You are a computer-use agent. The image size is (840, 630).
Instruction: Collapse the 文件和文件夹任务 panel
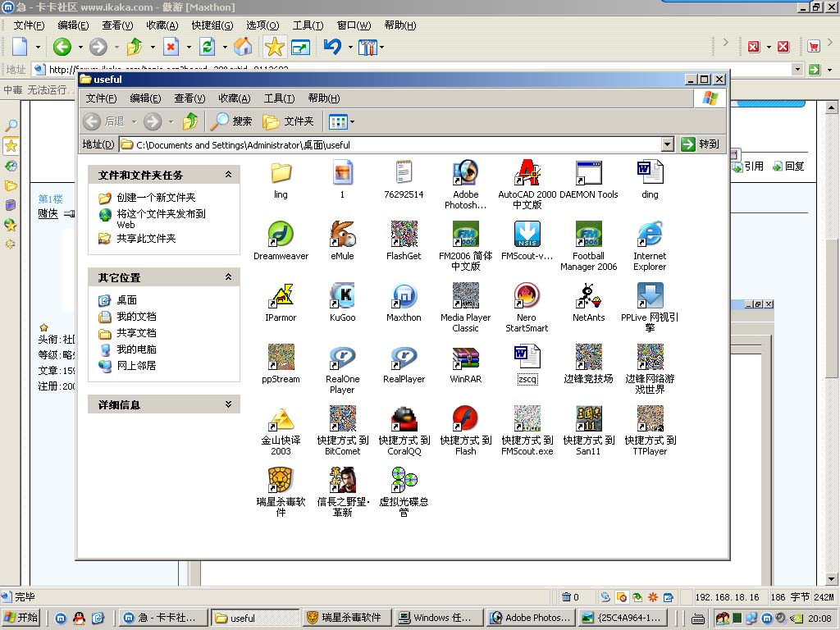point(228,175)
